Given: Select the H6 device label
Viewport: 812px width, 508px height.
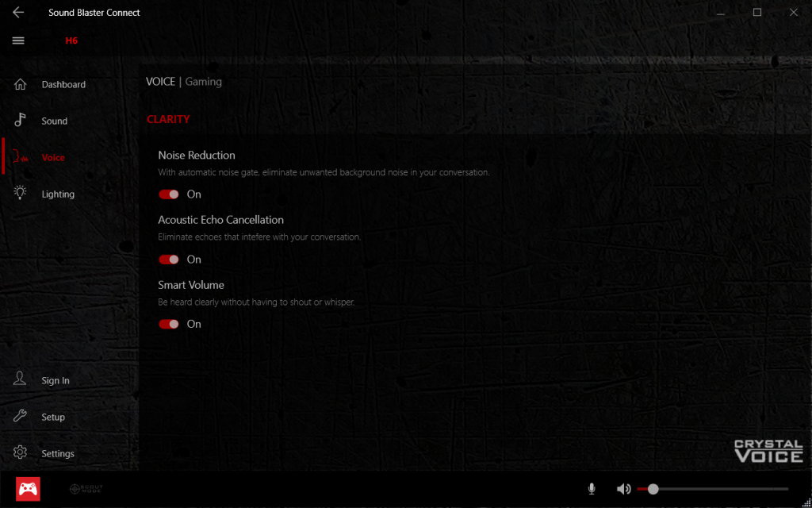Looking at the screenshot, I should [x=71, y=40].
